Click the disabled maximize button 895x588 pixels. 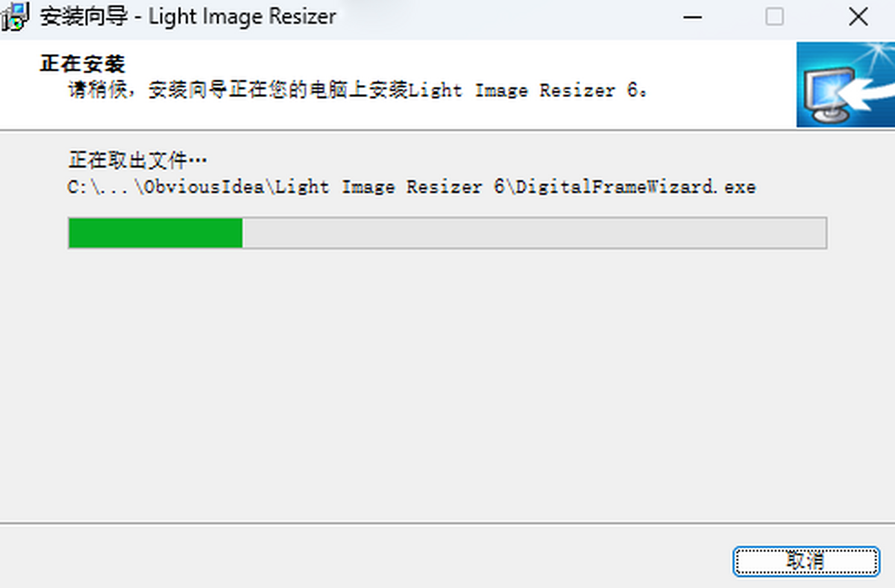coord(775,16)
